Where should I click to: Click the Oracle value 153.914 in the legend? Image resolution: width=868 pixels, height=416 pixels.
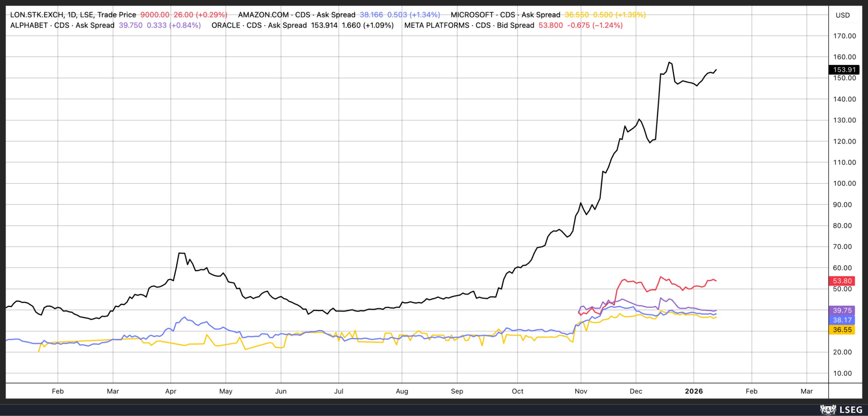(324, 25)
